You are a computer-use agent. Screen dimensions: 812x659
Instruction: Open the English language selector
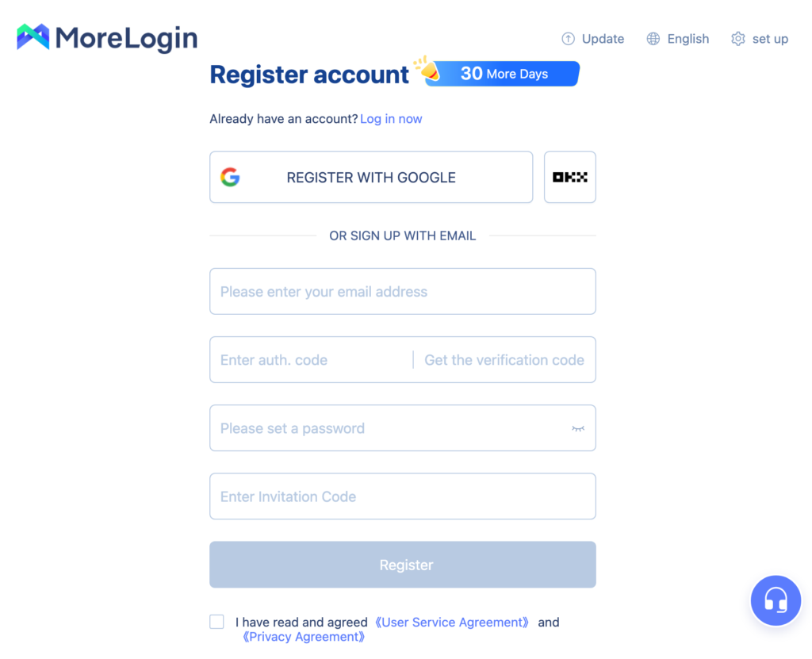point(688,38)
